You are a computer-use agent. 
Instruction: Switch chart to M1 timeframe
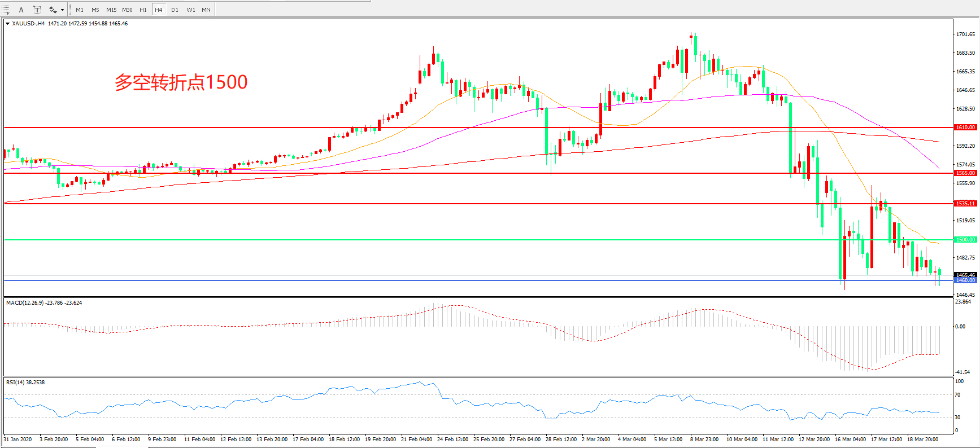coord(80,10)
